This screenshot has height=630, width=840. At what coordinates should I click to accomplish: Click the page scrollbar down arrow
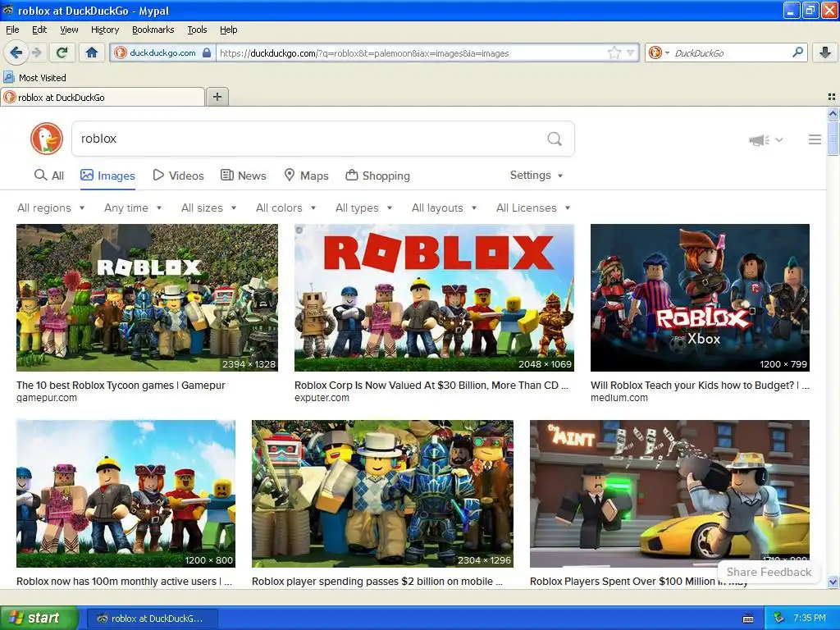click(833, 582)
